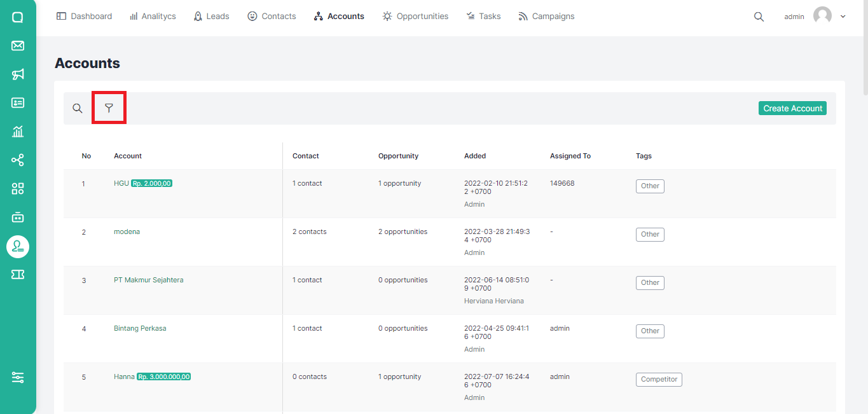
Task: Open the PT Makmur Sejahtera account
Action: coord(148,280)
